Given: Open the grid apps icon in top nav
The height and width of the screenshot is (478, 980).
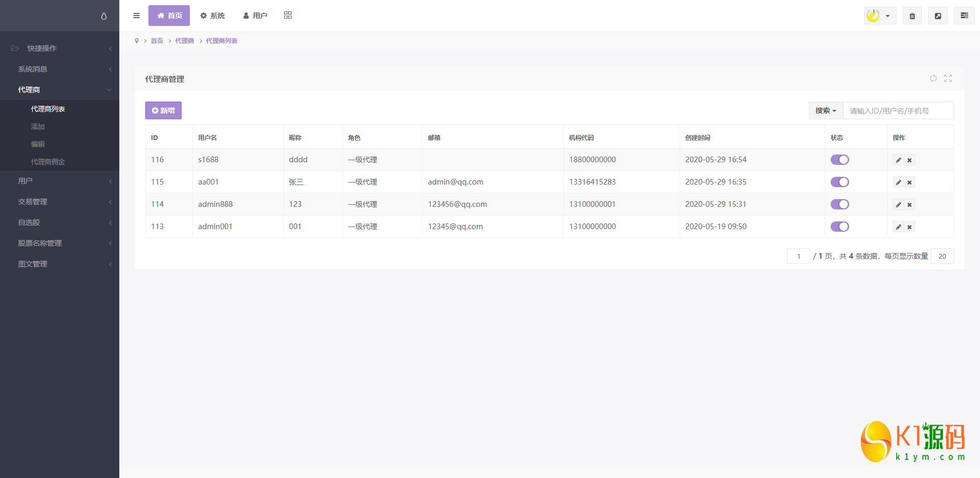Looking at the screenshot, I should pos(288,15).
